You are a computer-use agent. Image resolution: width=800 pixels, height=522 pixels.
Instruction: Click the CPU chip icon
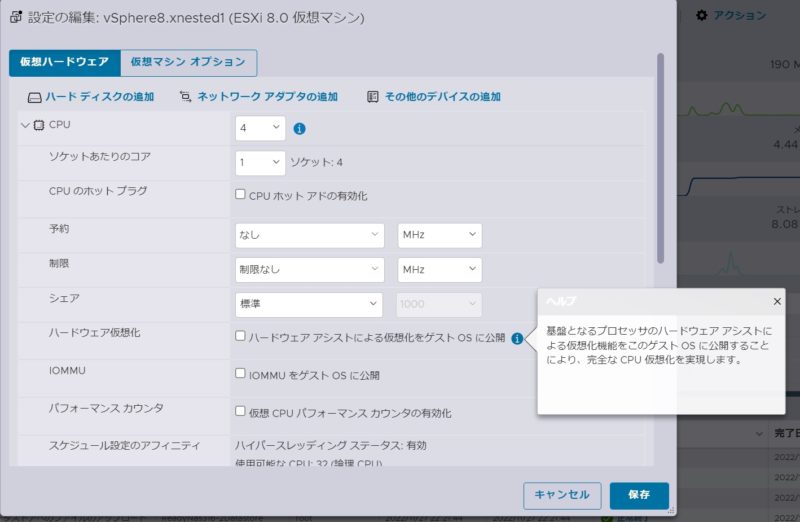point(39,125)
